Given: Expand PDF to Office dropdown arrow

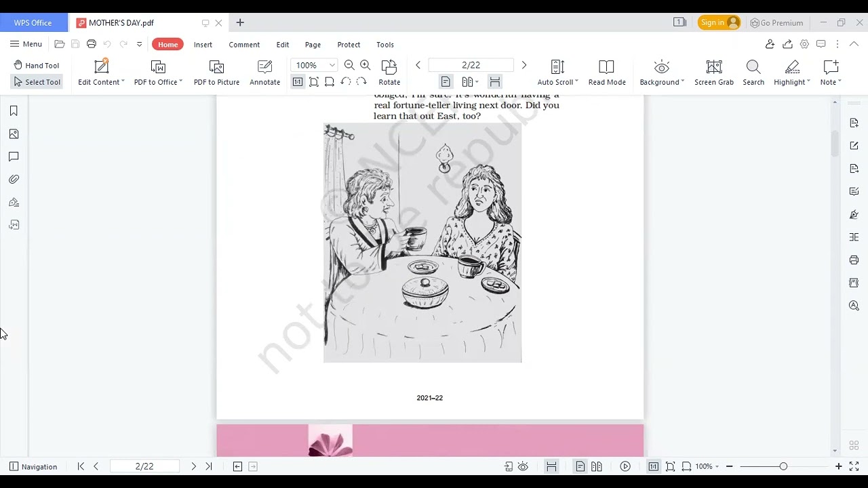Looking at the screenshot, I should pos(181,82).
